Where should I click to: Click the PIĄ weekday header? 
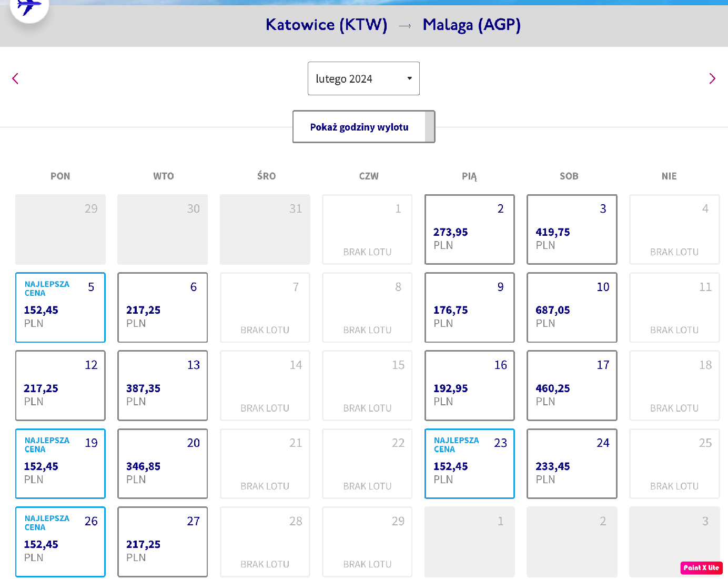[x=469, y=176]
